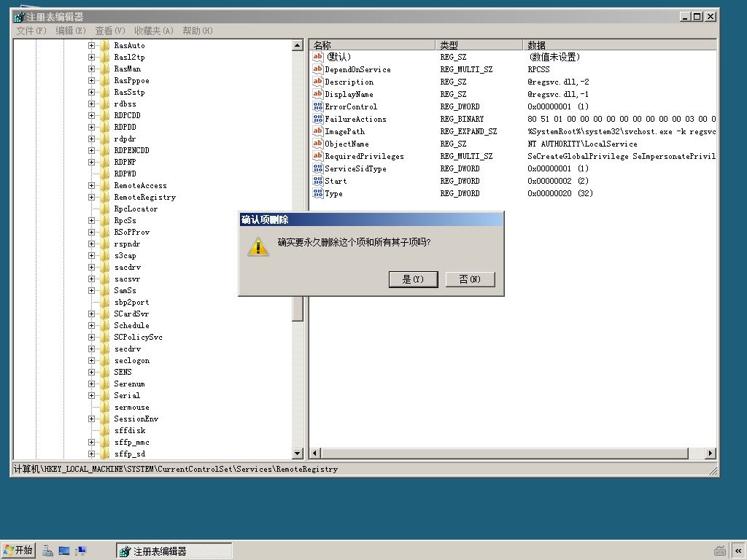747x560 pixels.
Task: Click the ServiceSidType DWORD icon
Action: (318, 168)
